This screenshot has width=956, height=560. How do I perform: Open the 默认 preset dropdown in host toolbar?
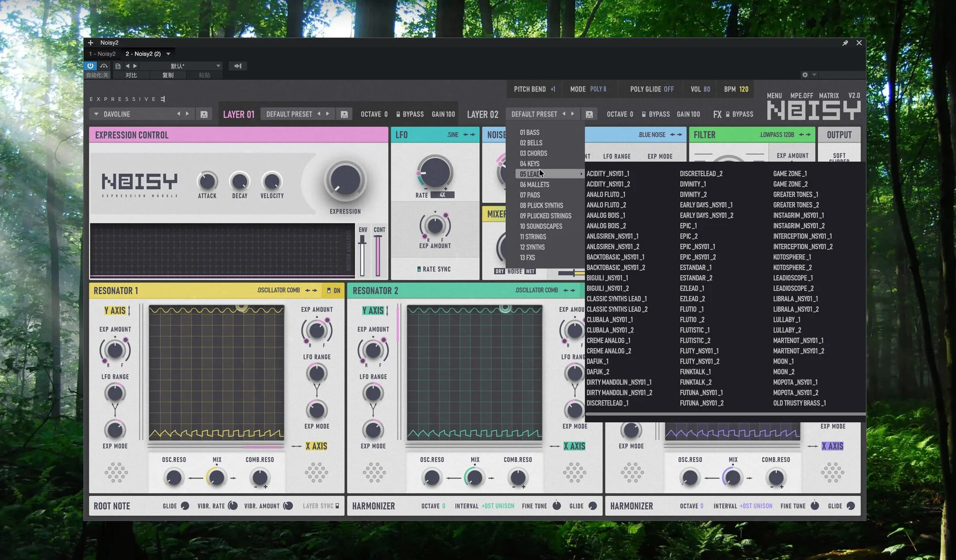coord(218,66)
